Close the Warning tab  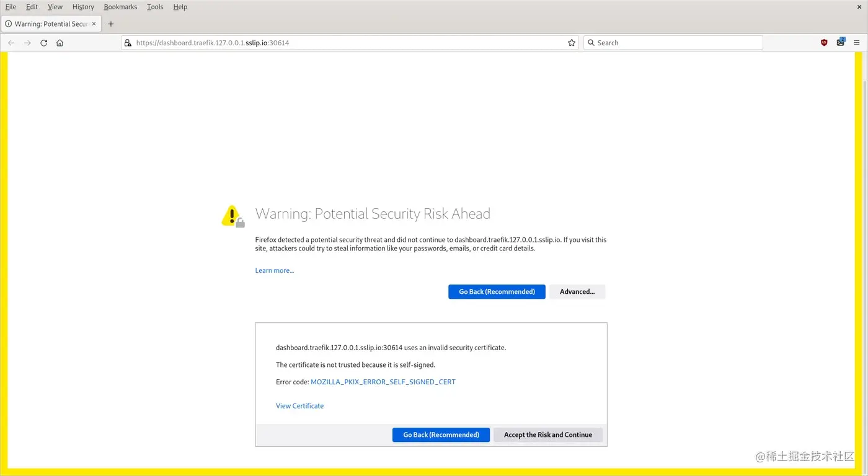[x=94, y=24]
